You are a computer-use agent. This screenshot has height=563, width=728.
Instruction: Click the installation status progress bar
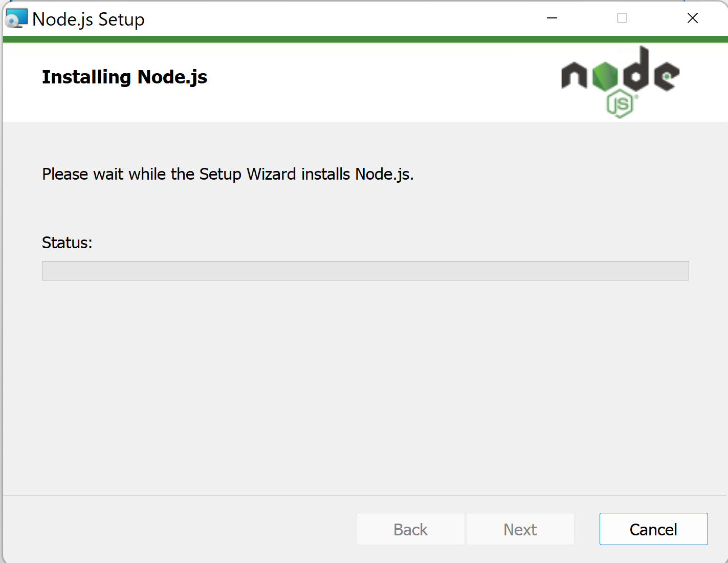click(x=365, y=271)
